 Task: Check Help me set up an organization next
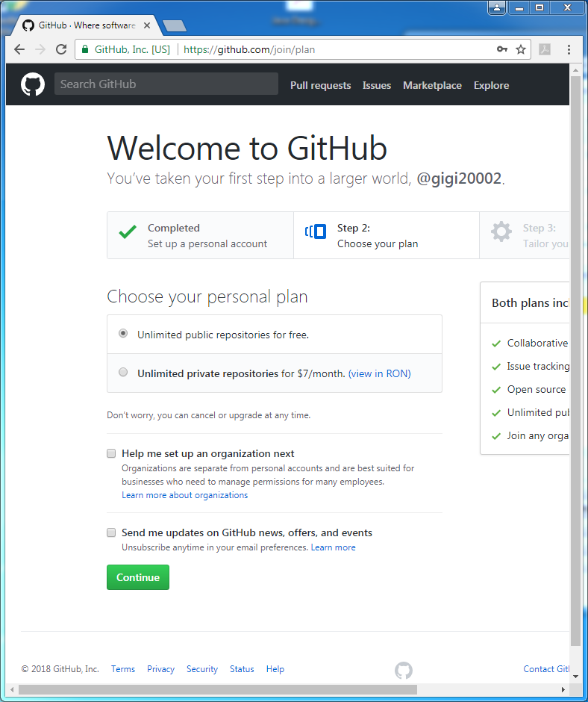111,453
